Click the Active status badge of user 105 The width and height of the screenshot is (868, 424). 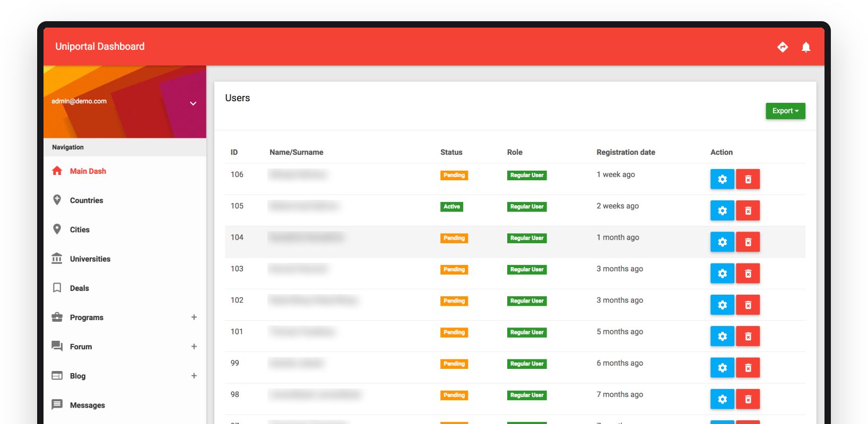452,207
